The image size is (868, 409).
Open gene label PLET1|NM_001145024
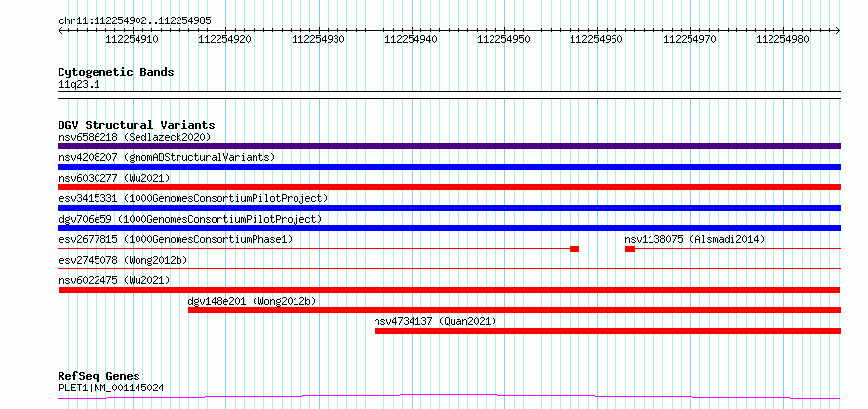tap(111, 388)
